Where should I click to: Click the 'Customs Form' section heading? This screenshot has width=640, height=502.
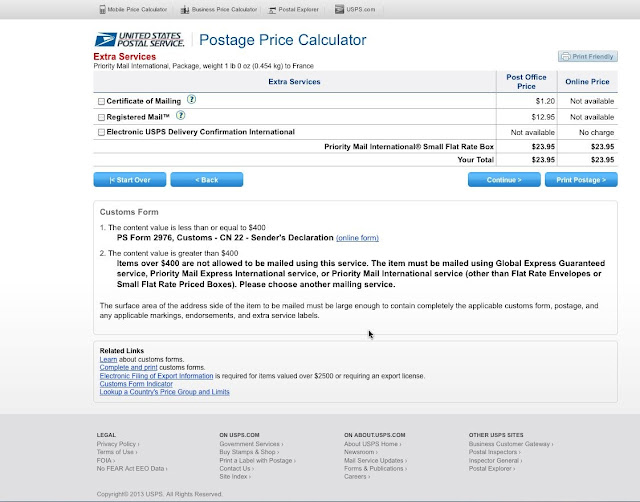129,212
